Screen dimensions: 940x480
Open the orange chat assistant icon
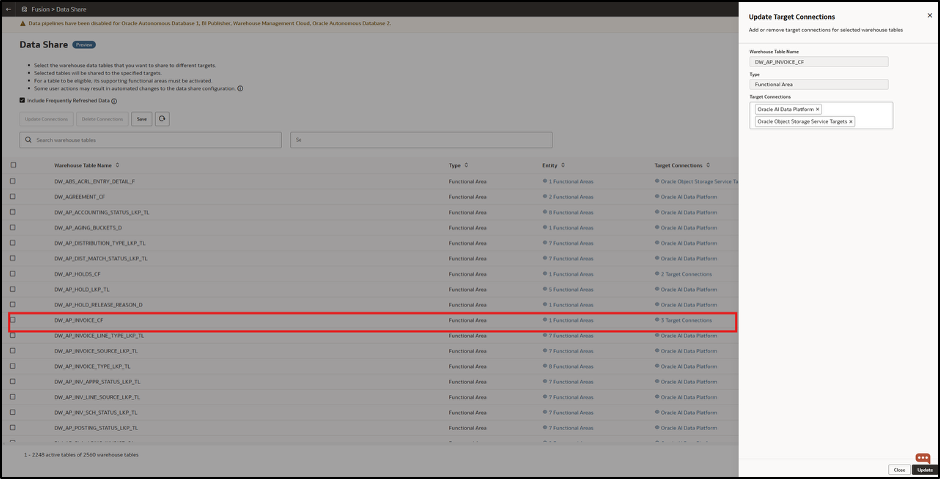click(923, 458)
